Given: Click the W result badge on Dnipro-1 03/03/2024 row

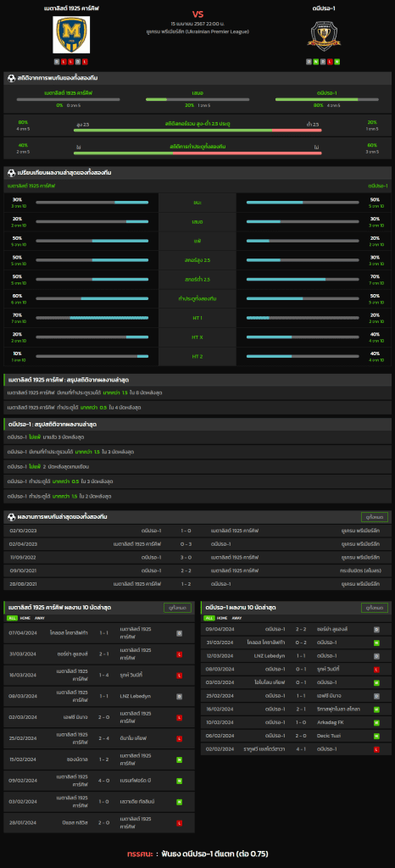Looking at the screenshot, I should (x=376, y=682).
